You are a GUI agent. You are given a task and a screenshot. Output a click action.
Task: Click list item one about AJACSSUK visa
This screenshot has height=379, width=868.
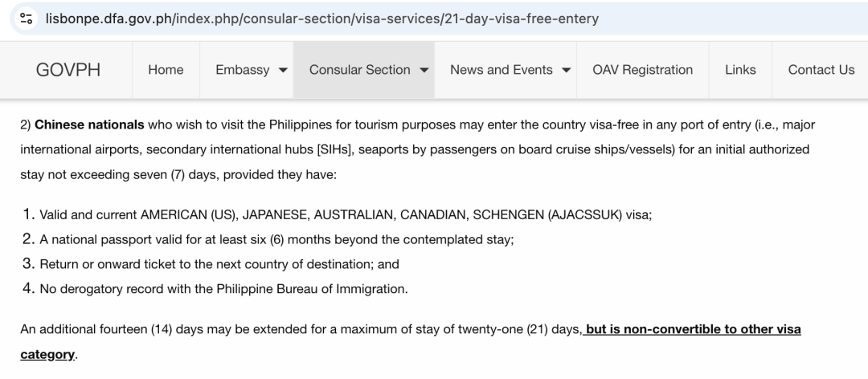click(346, 215)
